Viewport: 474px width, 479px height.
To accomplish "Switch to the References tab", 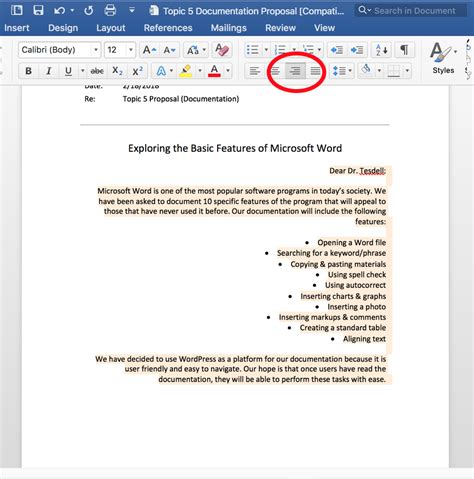I will (168, 28).
